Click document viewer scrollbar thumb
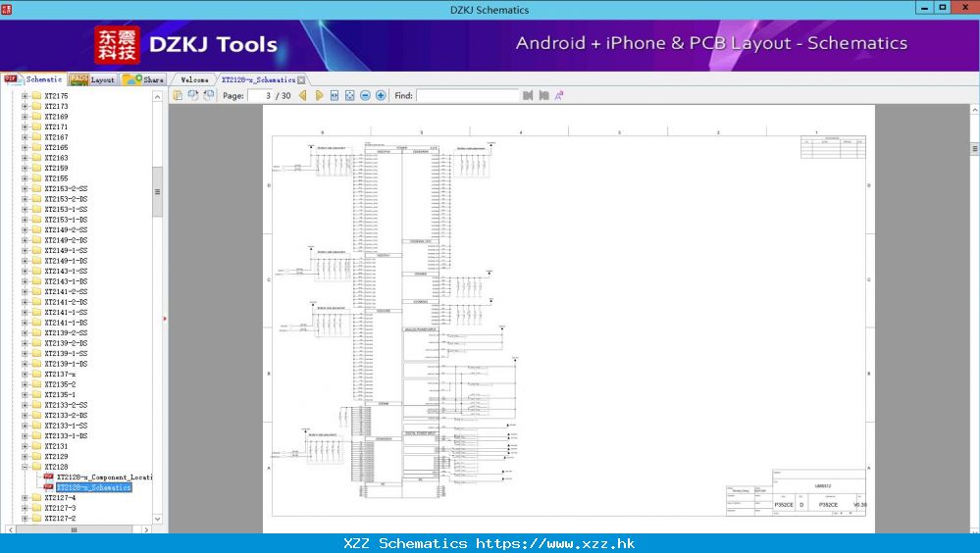This screenshot has height=553, width=980. coord(974,149)
